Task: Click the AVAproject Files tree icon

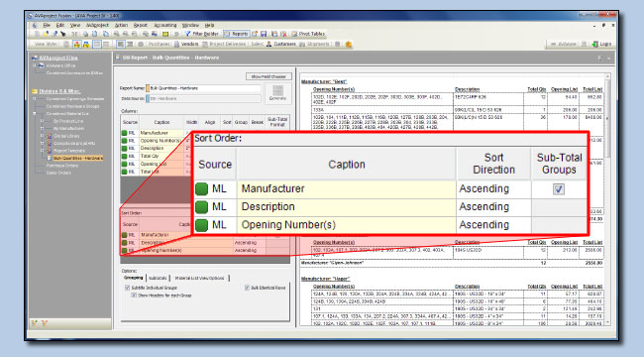Action: [35, 58]
